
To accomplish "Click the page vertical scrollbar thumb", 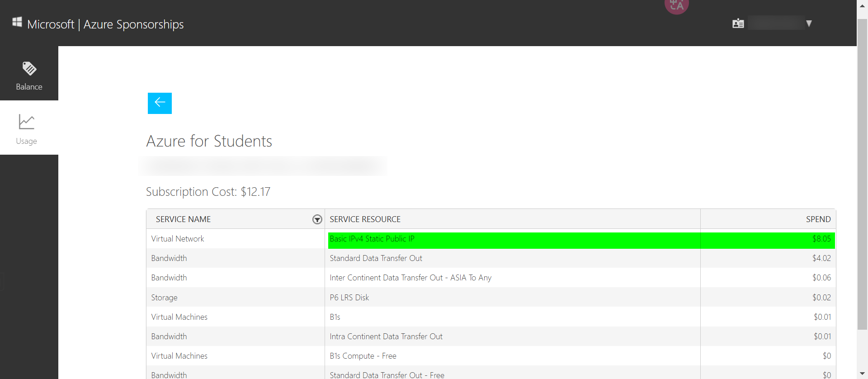I will [x=862, y=174].
